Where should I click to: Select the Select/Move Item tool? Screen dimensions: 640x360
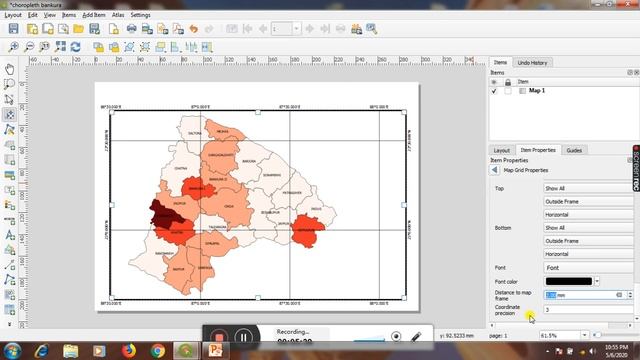[9, 99]
